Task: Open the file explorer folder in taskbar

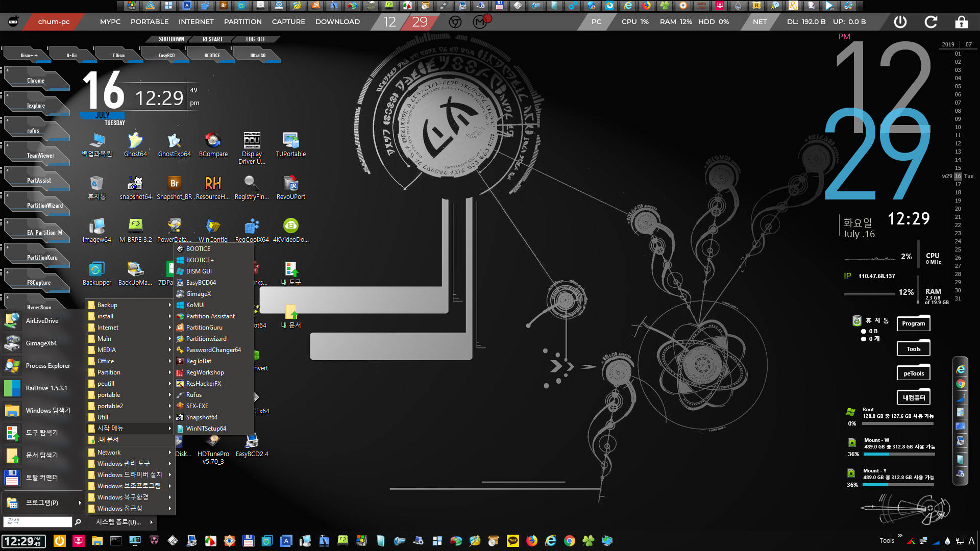Action: tap(97, 541)
